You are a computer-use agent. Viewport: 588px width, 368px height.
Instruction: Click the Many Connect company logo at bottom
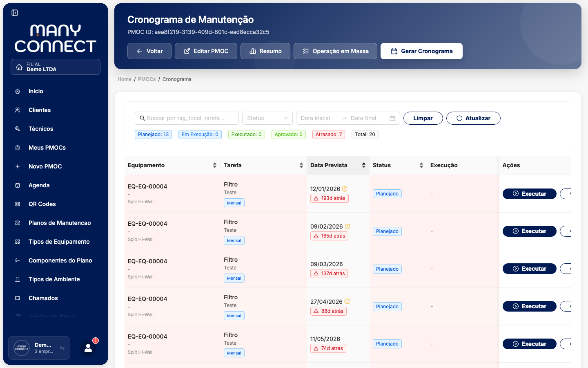pyautogui.click(x=22, y=348)
